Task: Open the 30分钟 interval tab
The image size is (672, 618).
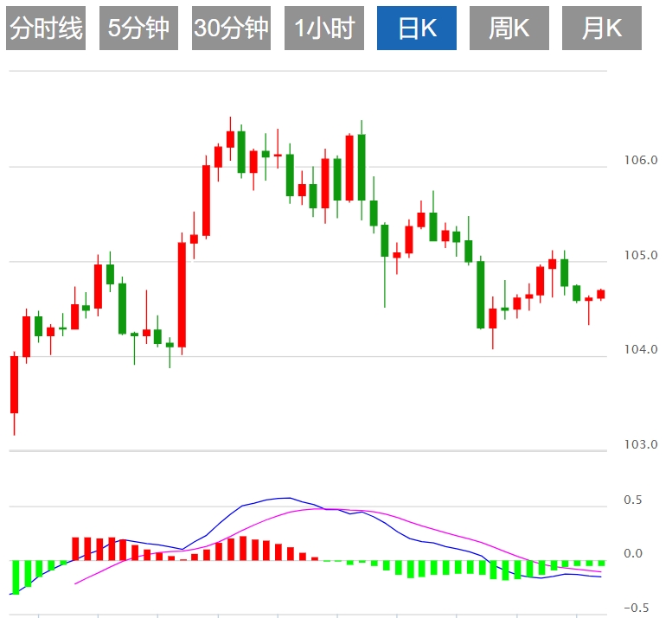Action: pyautogui.click(x=231, y=29)
